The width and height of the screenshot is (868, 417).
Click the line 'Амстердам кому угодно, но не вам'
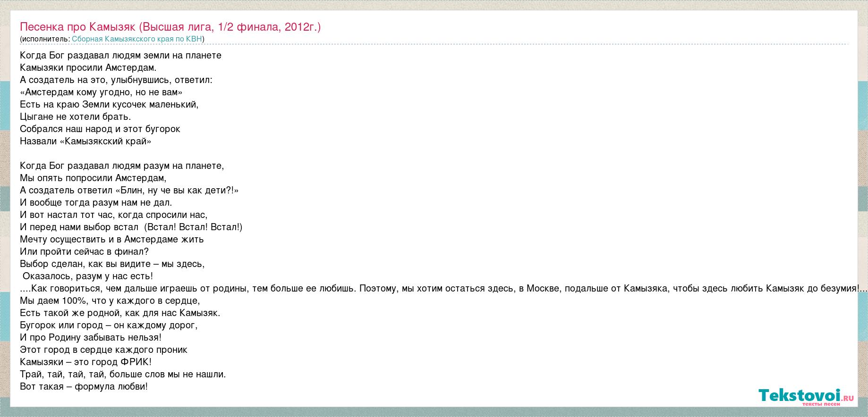(x=101, y=92)
